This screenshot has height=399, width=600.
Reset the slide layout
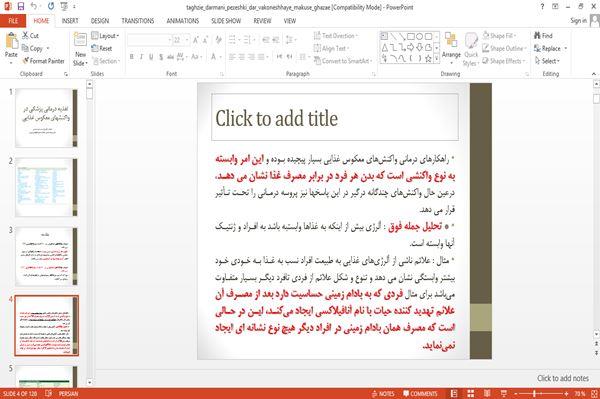pos(102,48)
